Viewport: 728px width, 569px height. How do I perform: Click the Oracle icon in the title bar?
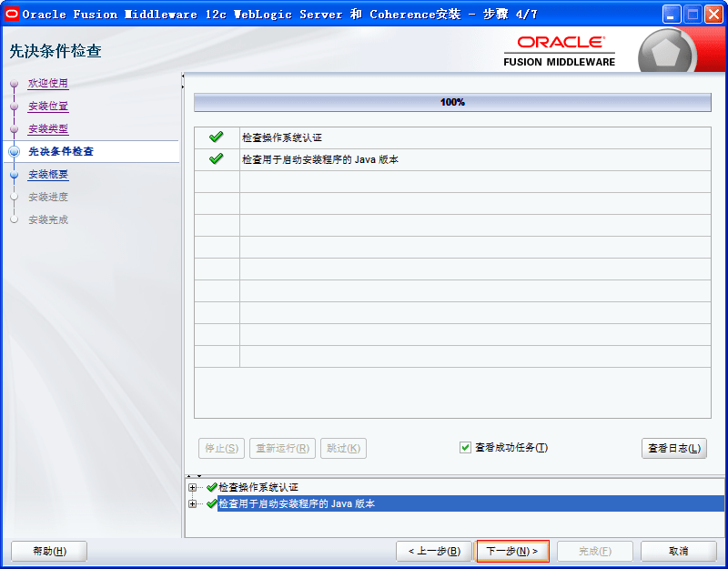coord(11,14)
